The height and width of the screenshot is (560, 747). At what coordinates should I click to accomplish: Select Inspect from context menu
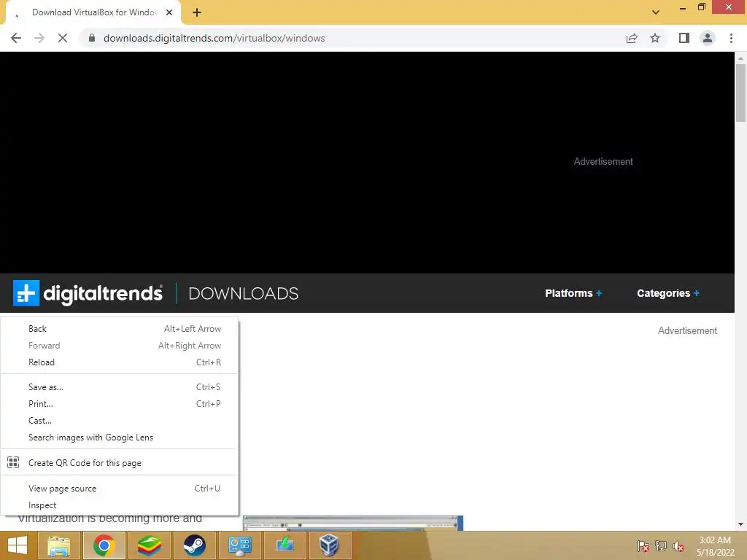point(119,505)
